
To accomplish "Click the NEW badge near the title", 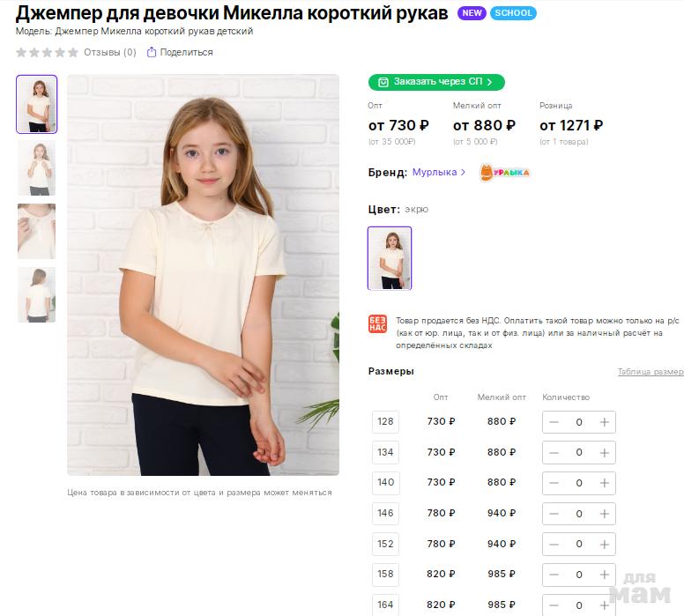I will pyautogui.click(x=472, y=13).
